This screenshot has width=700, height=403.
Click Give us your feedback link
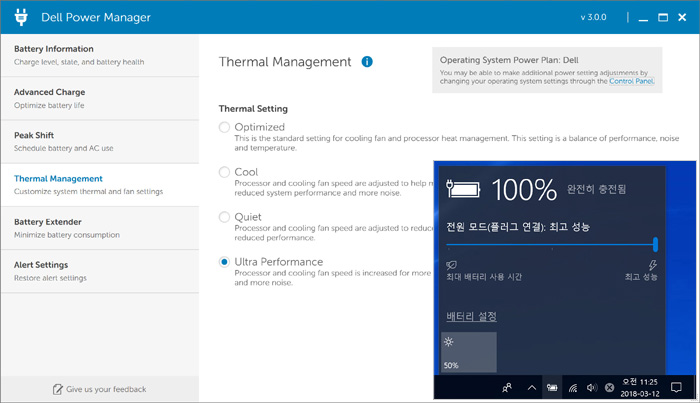[x=106, y=389]
